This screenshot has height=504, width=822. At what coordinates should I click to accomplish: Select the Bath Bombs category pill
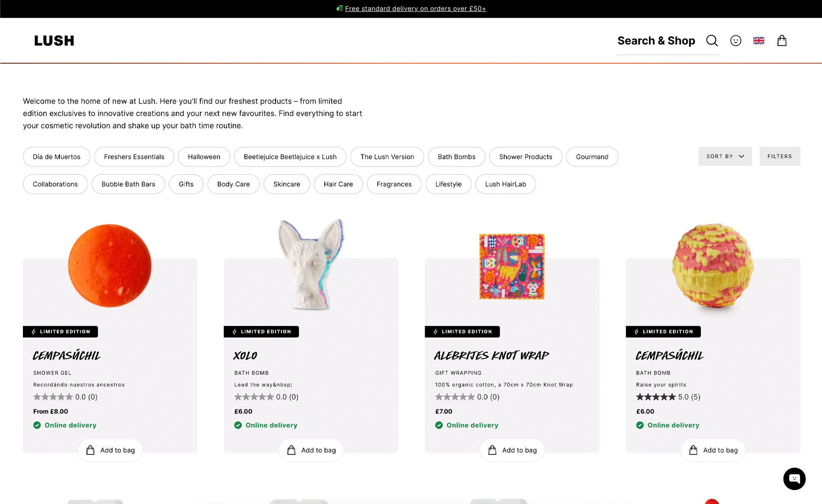(456, 157)
